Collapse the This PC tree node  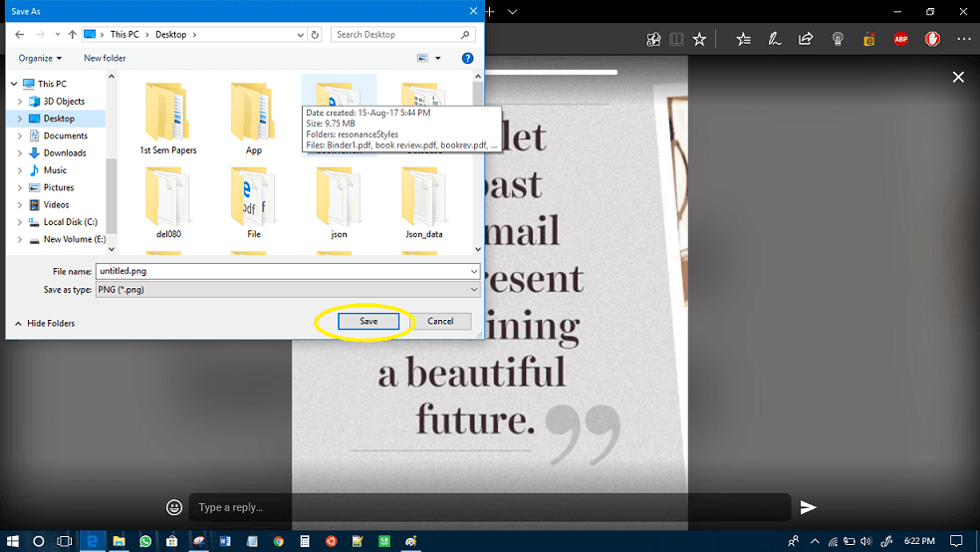click(12, 85)
